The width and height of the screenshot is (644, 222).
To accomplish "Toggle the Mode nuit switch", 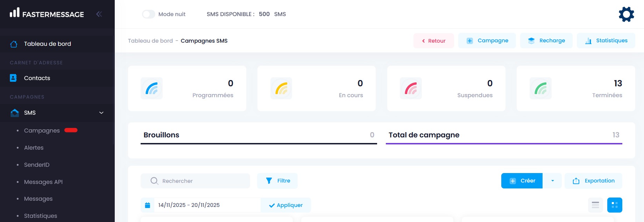I will click(149, 14).
